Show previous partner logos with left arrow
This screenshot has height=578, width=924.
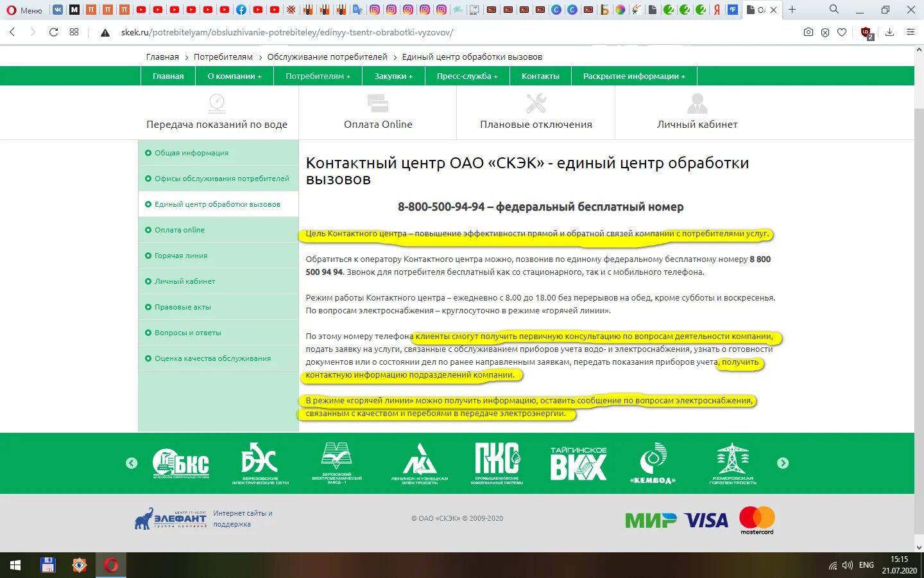132,463
